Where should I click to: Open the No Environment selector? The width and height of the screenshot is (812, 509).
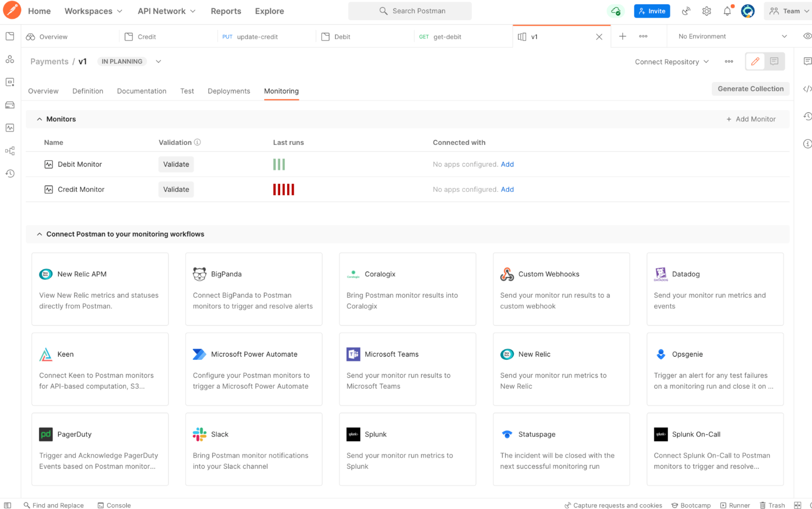pyautogui.click(x=732, y=36)
